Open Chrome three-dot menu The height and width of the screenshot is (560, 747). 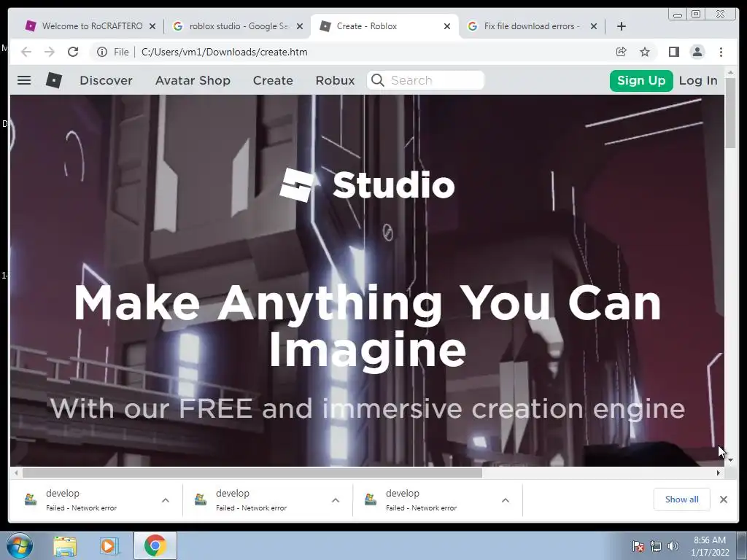pos(721,52)
